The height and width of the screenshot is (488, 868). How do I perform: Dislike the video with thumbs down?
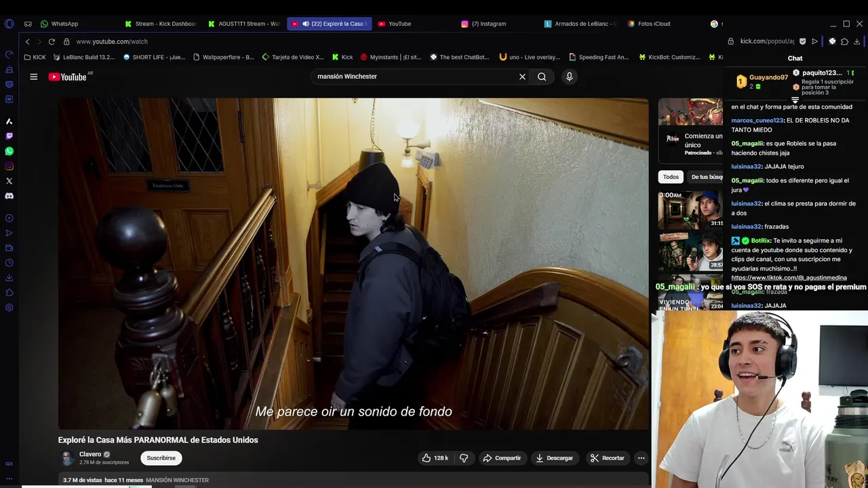(464, 458)
